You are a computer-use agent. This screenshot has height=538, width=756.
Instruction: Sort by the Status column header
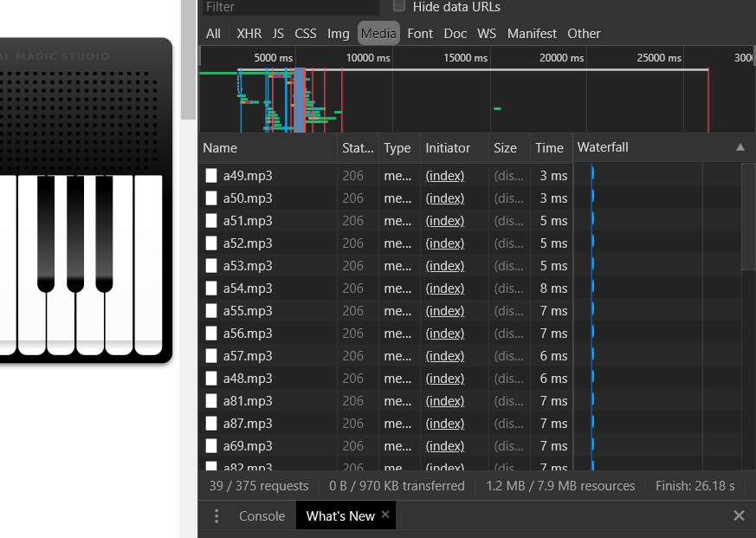(358, 147)
